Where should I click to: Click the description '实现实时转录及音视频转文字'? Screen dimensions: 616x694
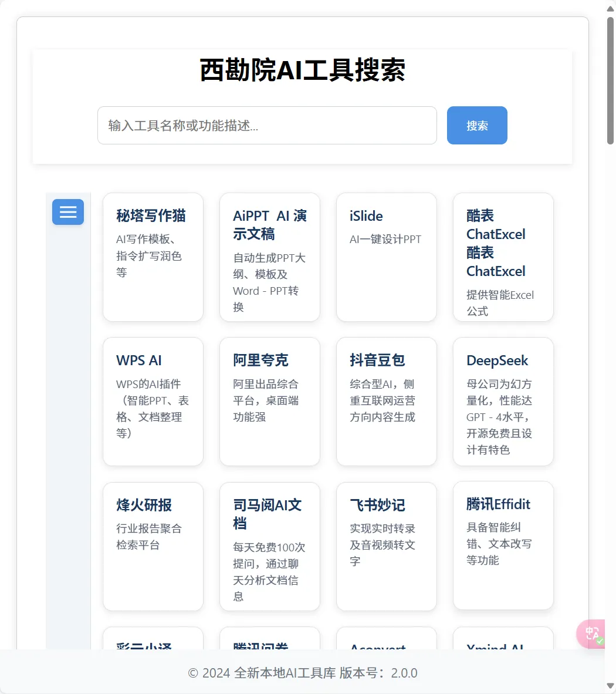tap(383, 545)
